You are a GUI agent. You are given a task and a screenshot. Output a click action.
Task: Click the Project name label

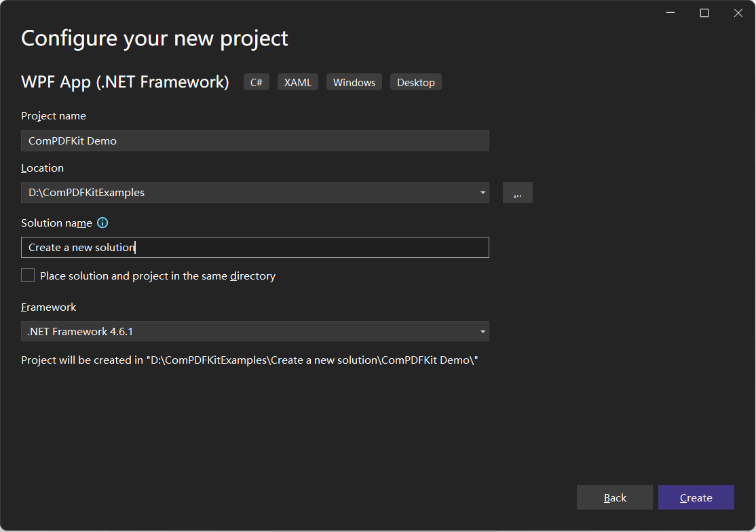click(x=54, y=115)
